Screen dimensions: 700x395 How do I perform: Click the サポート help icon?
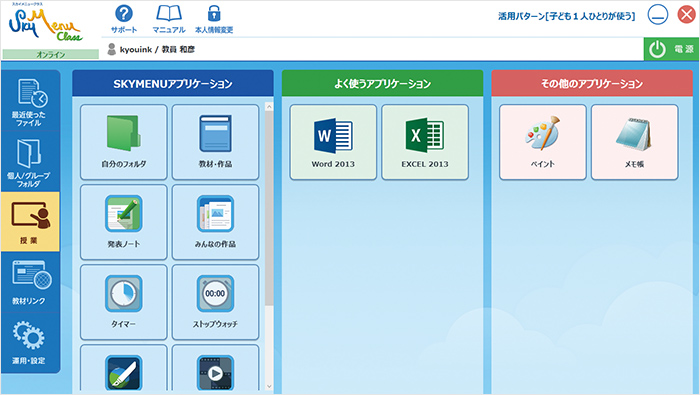click(x=124, y=19)
